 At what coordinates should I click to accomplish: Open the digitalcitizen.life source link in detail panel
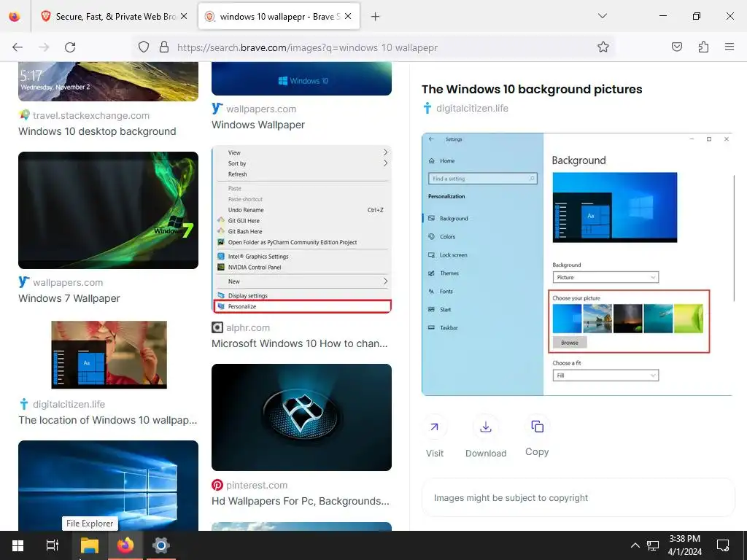pos(472,108)
